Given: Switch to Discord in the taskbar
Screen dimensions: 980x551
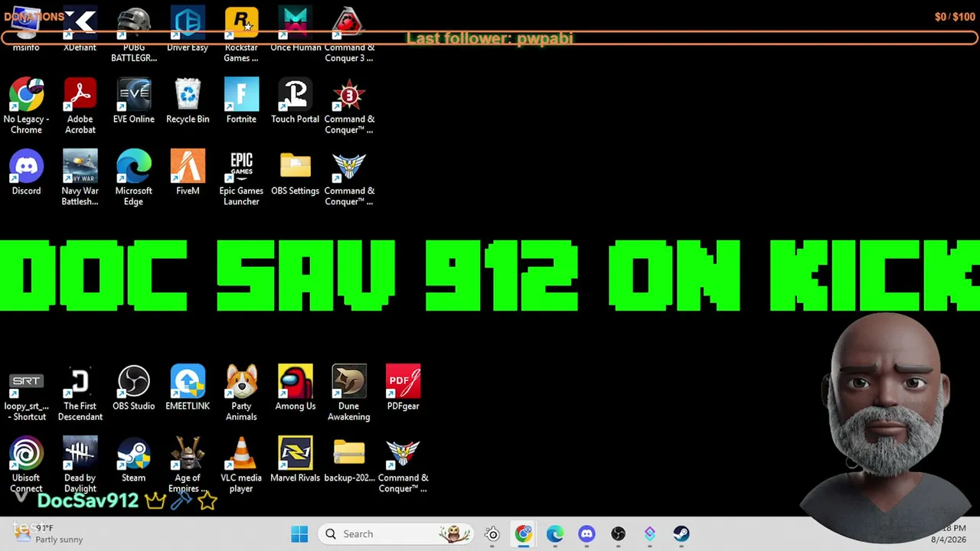Looking at the screenshot, I should pyautogui.click(x=586, y=534).
